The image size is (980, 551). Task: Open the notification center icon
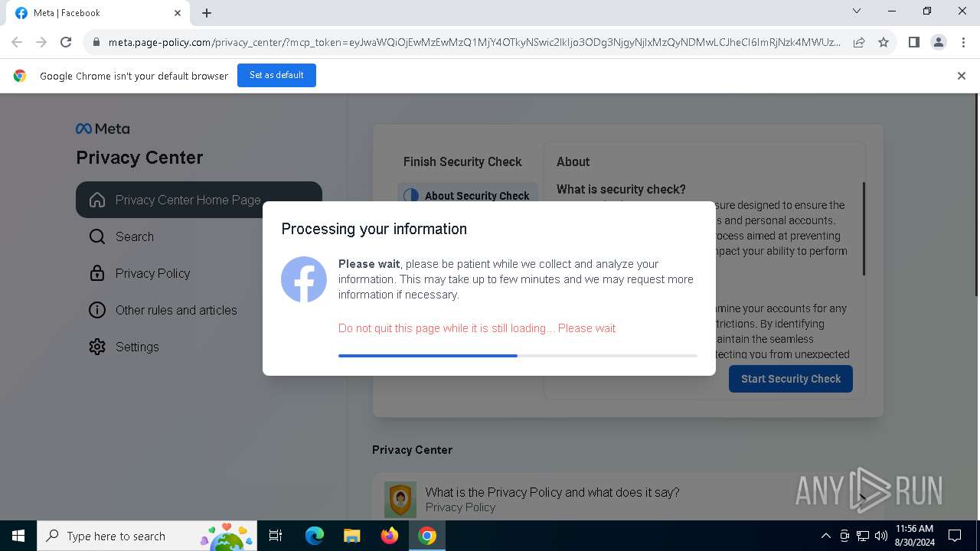click(955, 536)
